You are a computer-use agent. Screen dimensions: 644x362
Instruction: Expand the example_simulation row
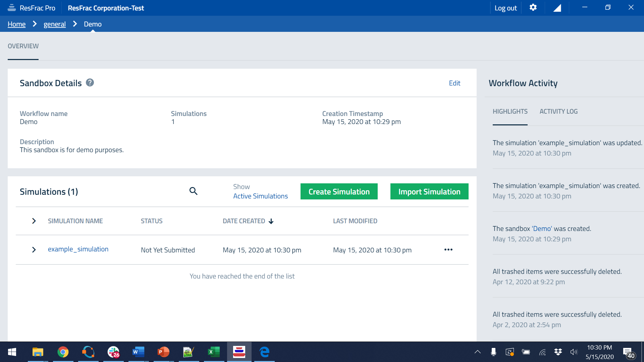point(34,250)
